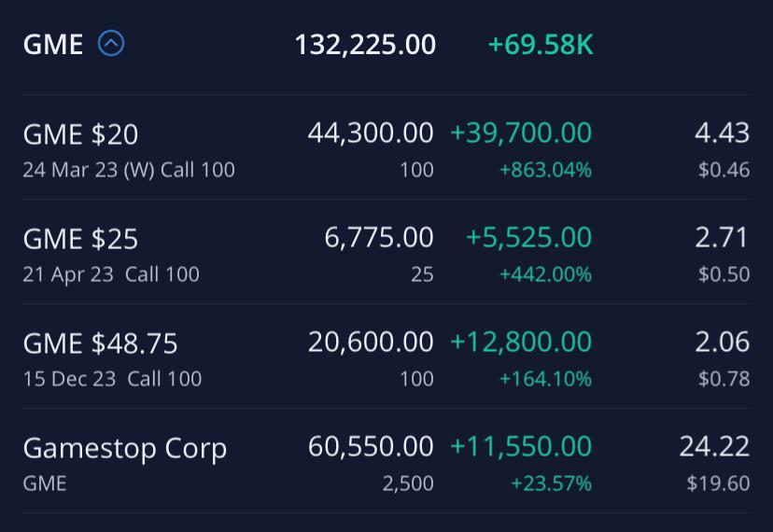Click the $19.60 average cost value
Viewport: 773px width, 532px height.
pyautogui.click(x=718, y=483)
